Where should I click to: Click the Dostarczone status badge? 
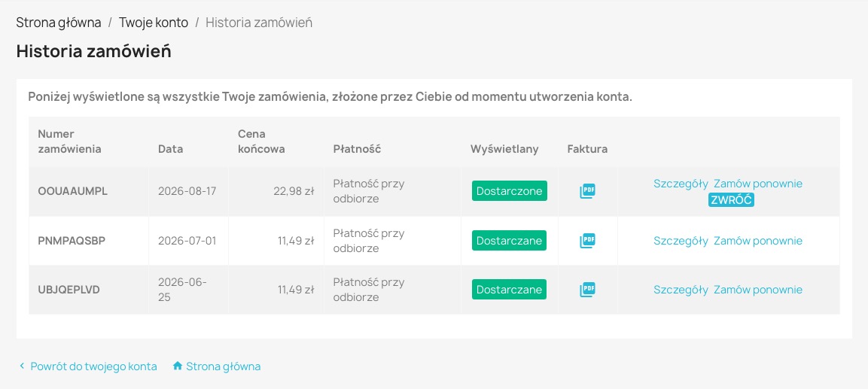(x=510, y=191)
